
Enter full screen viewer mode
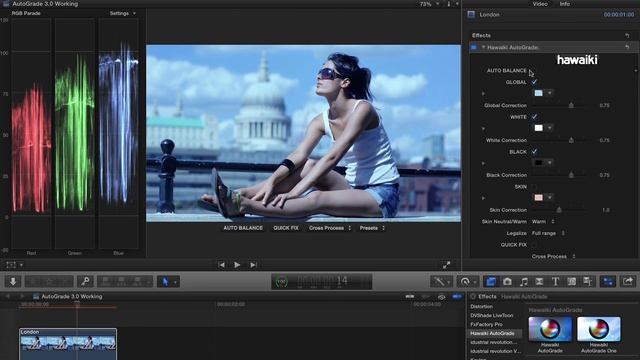coord(447,265)
